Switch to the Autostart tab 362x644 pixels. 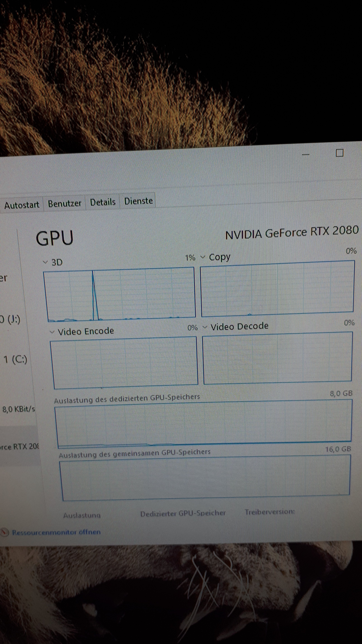[x=22, y=205]
